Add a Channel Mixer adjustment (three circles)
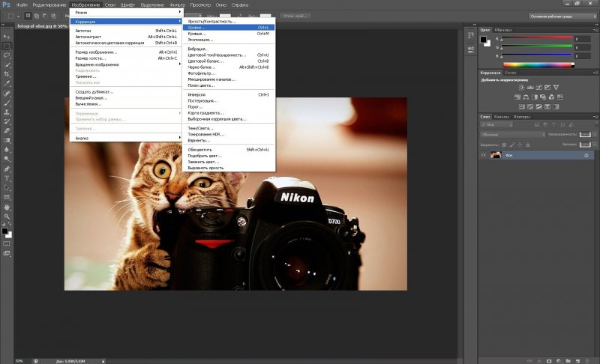Viewport: 600px width, 364px height. tap(551, 97)
